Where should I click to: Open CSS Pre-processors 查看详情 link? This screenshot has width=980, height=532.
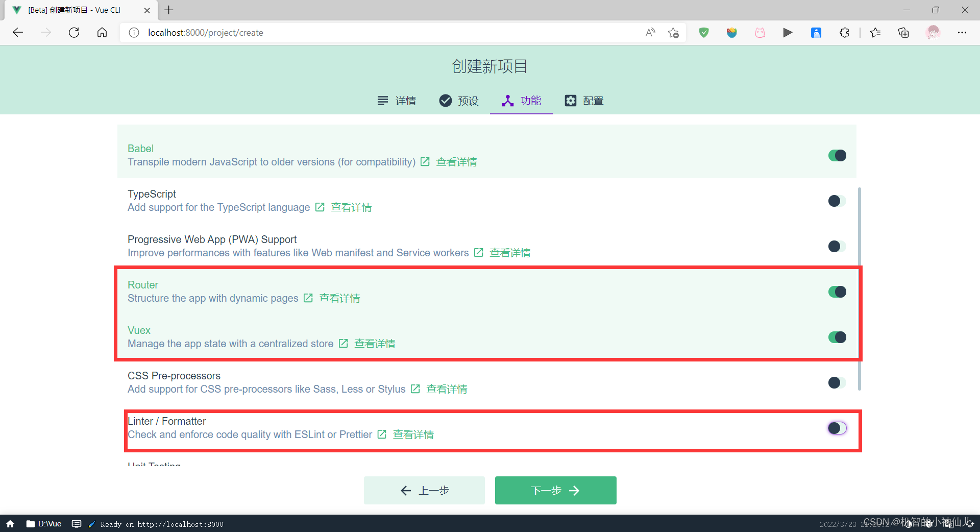(447, 389)
